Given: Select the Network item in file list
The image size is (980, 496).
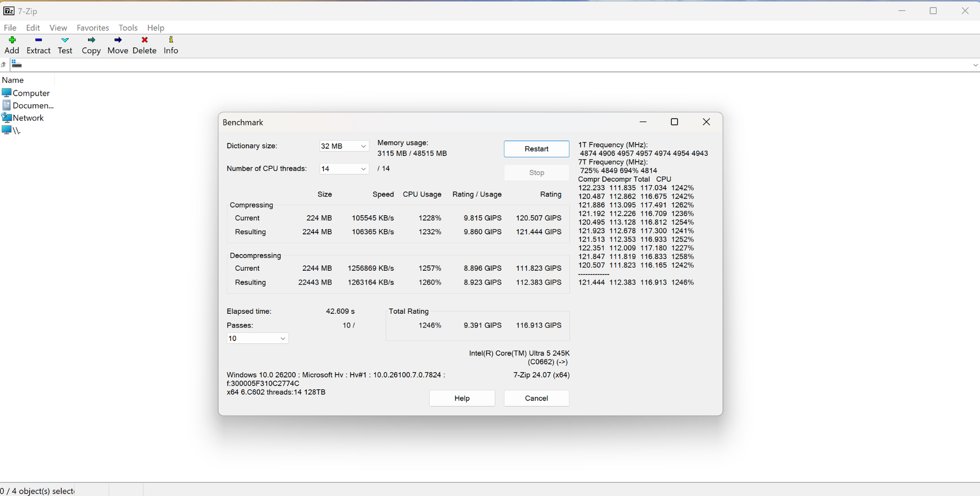Looking at the screenshot, I should (28, 118).
